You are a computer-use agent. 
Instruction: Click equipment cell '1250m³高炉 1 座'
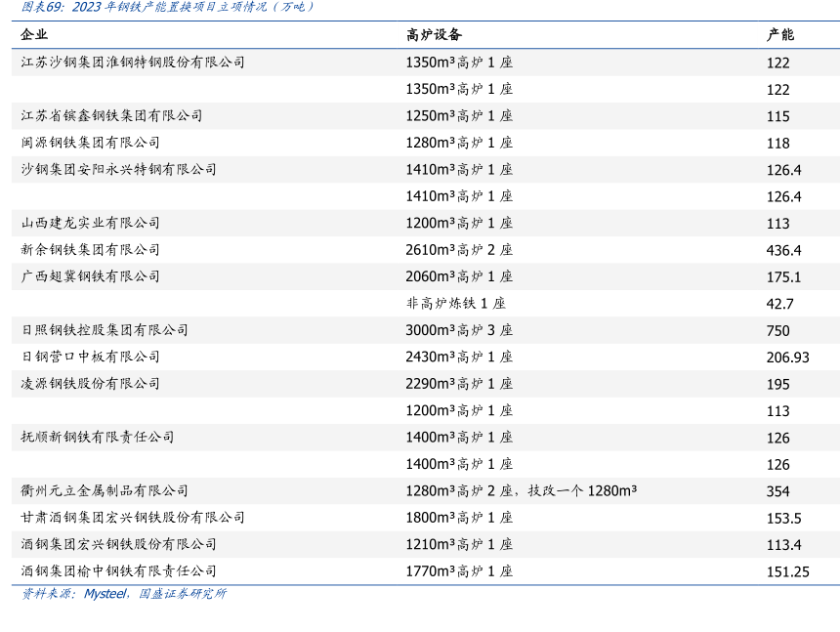pyautogui.click(x=459, y=115)
